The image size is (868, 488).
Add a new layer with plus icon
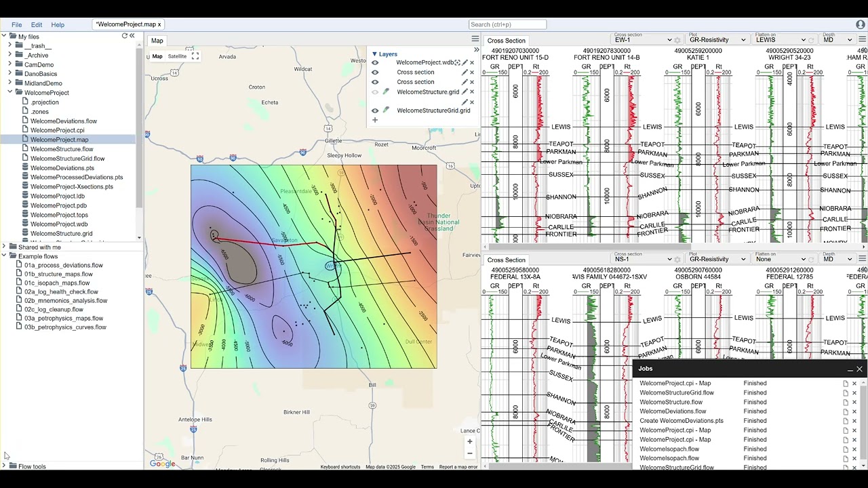[374, 120]
